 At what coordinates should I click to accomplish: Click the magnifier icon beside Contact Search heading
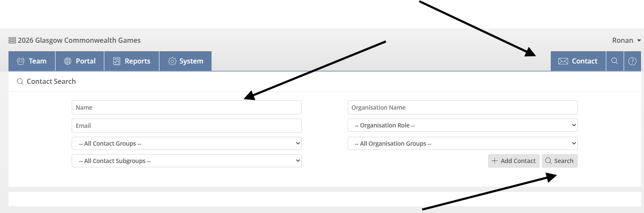[20, 81]
